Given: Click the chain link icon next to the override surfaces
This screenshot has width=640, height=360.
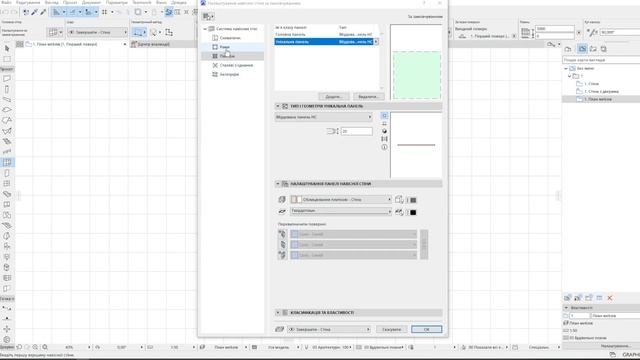Looking at the screenshot, I should pos(424,244).
